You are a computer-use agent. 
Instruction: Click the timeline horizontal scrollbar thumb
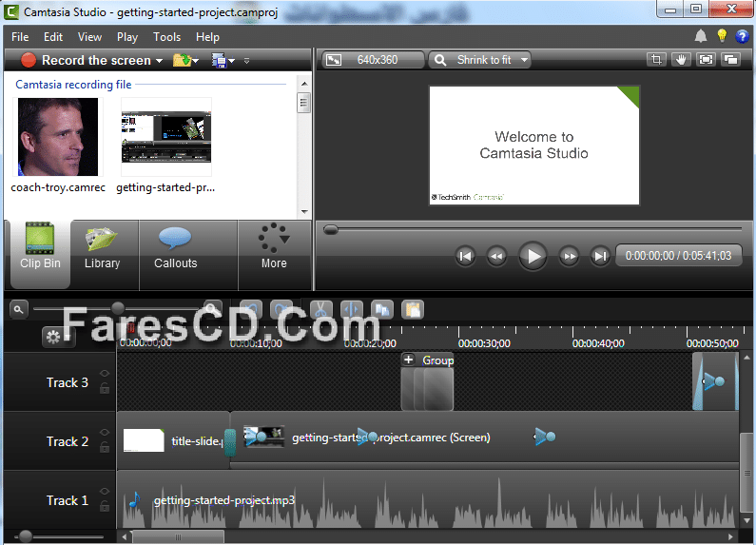(178, 536)
